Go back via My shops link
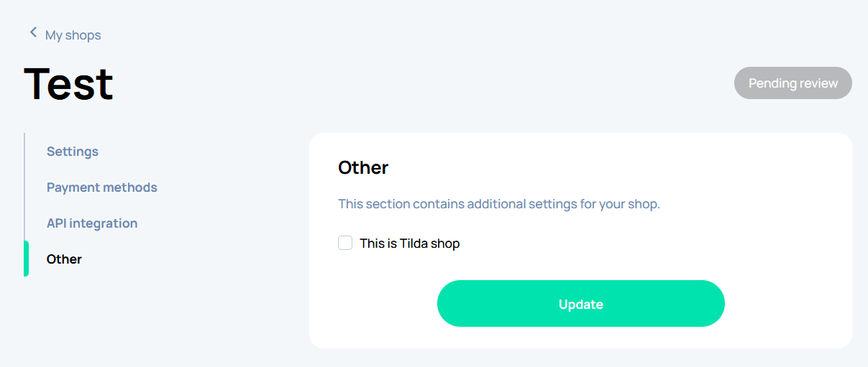The height and width of the screenshot is (367, 868). [73, 35]
